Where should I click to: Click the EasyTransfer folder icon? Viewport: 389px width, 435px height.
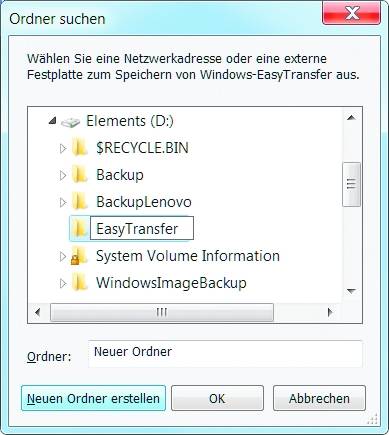coord(80,229)
